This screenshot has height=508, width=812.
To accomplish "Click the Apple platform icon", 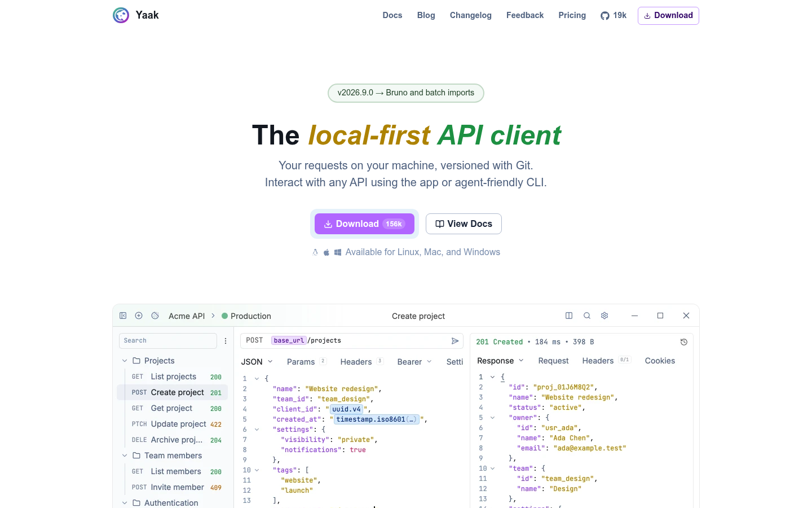I will pos(326,252).
